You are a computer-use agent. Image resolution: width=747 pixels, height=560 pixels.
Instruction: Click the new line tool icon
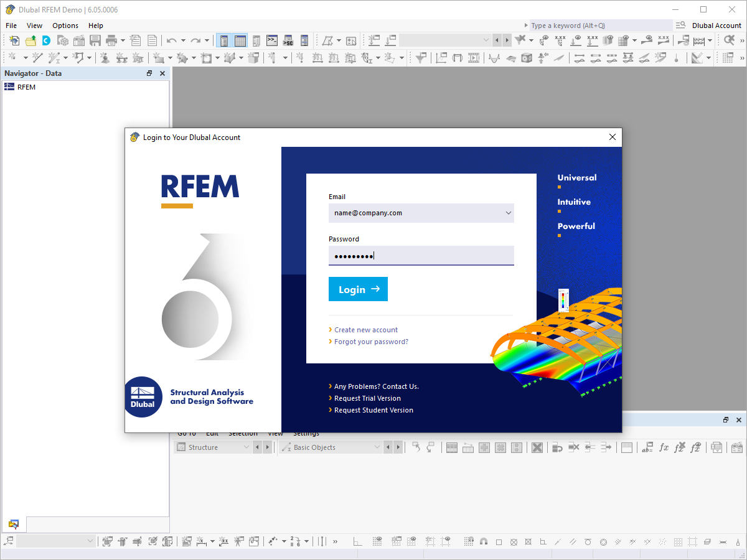[x=37, y=58]
